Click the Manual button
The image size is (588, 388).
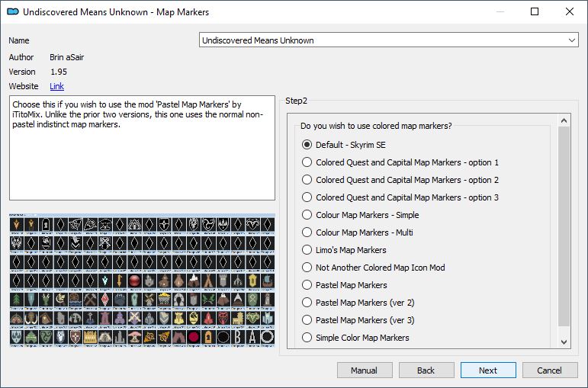tap(365, 370)
